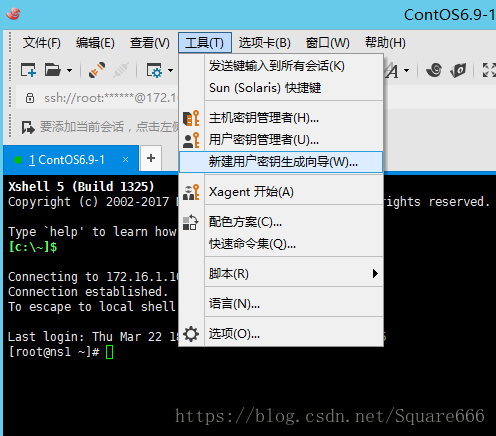
Task: Click the 'Connection established.' terminal line
Action: (88, 292)
